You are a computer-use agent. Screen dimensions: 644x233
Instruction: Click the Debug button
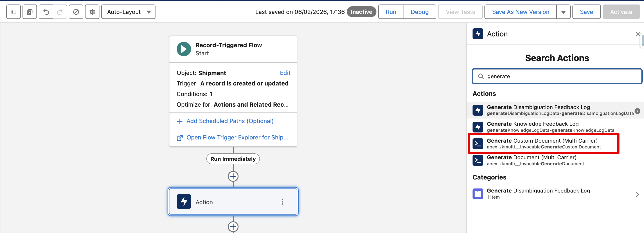coord(419,12)
